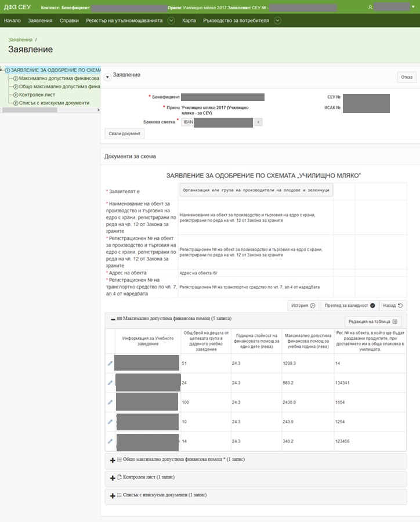Screen dimensions: 420x522
Task: Click the cell value 583.2
Action: [288, 383]
